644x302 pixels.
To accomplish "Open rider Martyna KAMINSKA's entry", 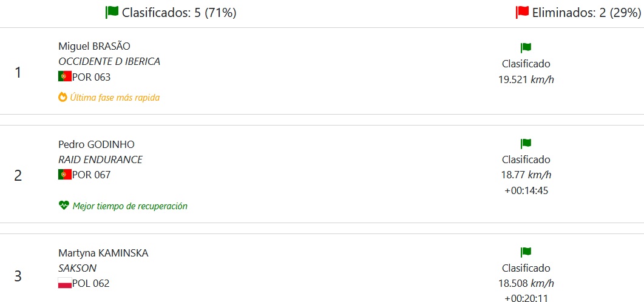I will pos(103,253).
